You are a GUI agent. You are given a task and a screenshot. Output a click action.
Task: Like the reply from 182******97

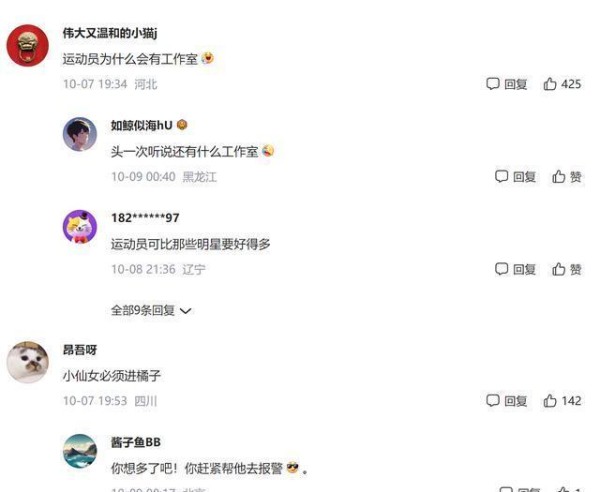pyautogui.click(x=567, y=269)
